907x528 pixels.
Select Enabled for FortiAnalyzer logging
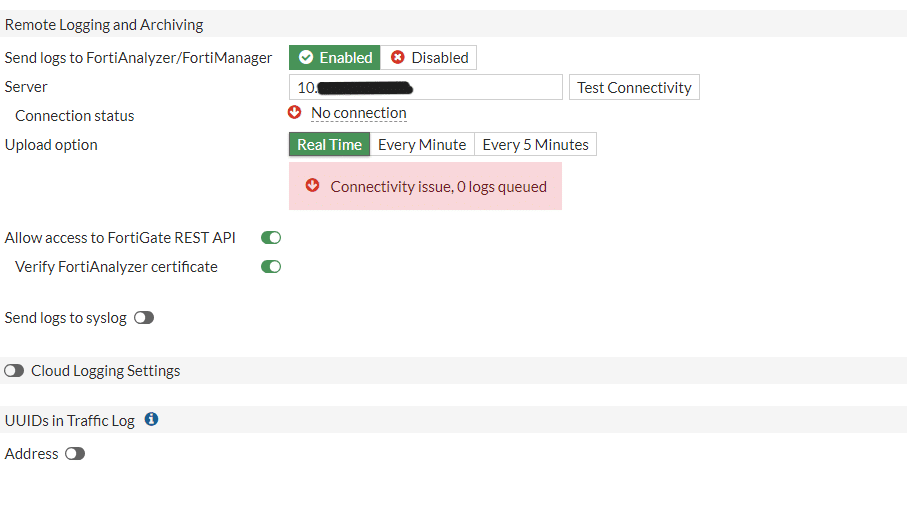point(334,58)
